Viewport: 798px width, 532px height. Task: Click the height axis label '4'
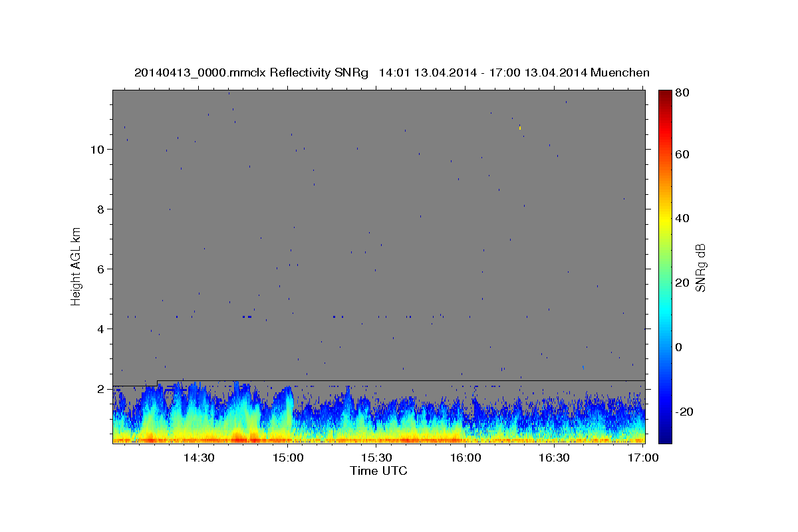point(100,329)
